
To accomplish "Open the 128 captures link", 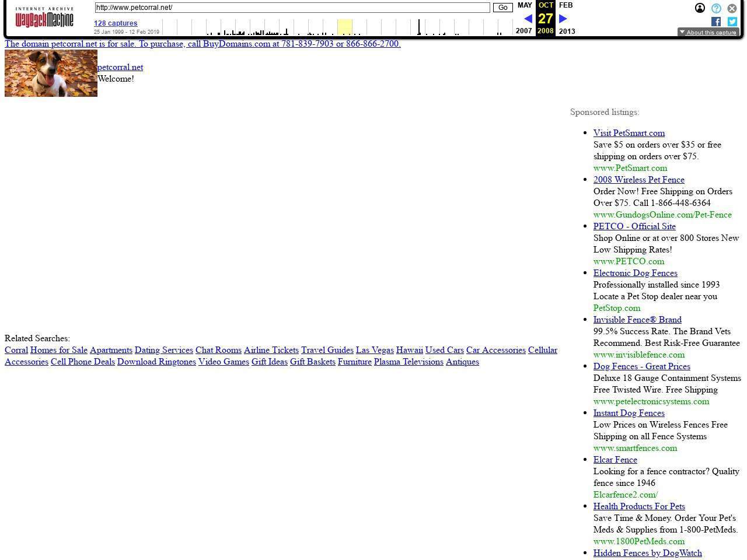I will coord(116,23).
